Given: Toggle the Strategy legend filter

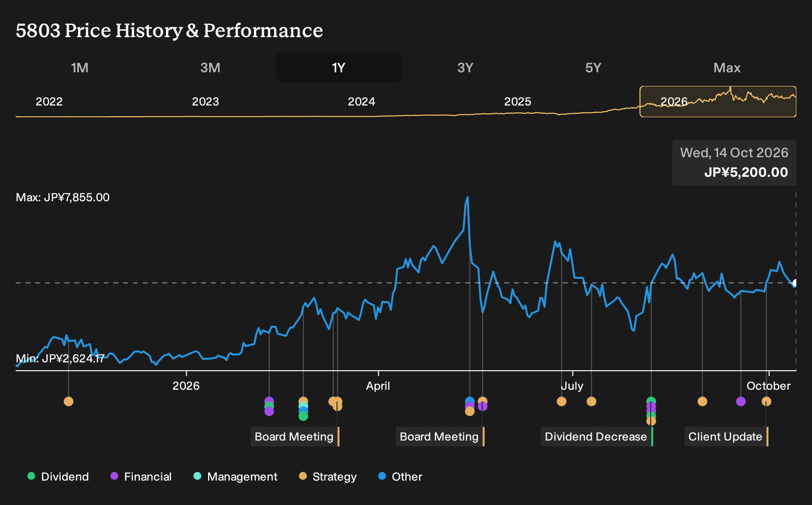Looking at the screenshot, I should [328, 477].
